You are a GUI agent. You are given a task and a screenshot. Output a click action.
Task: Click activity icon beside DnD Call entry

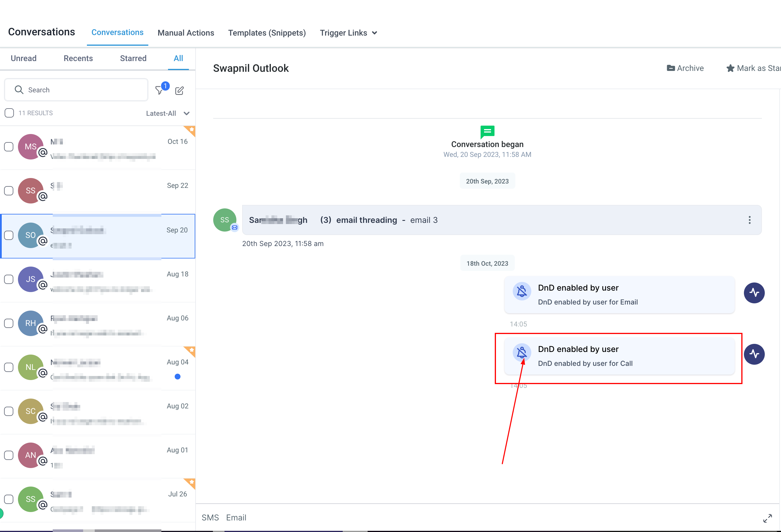click(754, 354)
